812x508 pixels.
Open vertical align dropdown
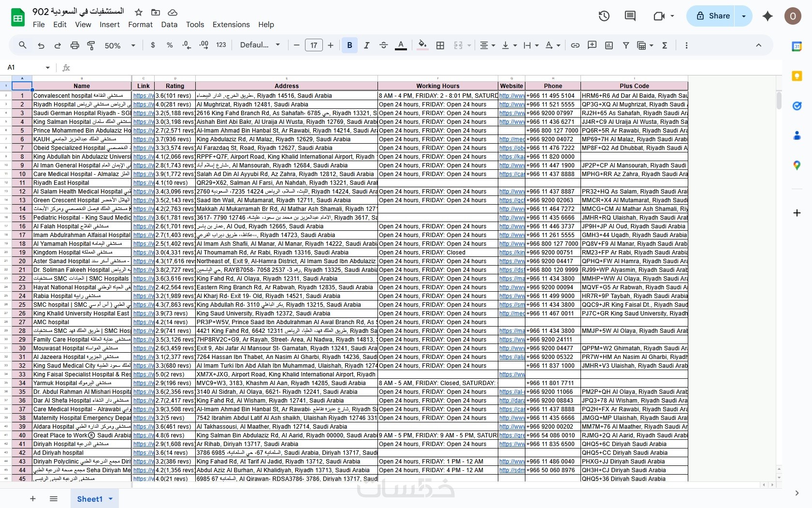pyautogui.click(x=509, y=45)
